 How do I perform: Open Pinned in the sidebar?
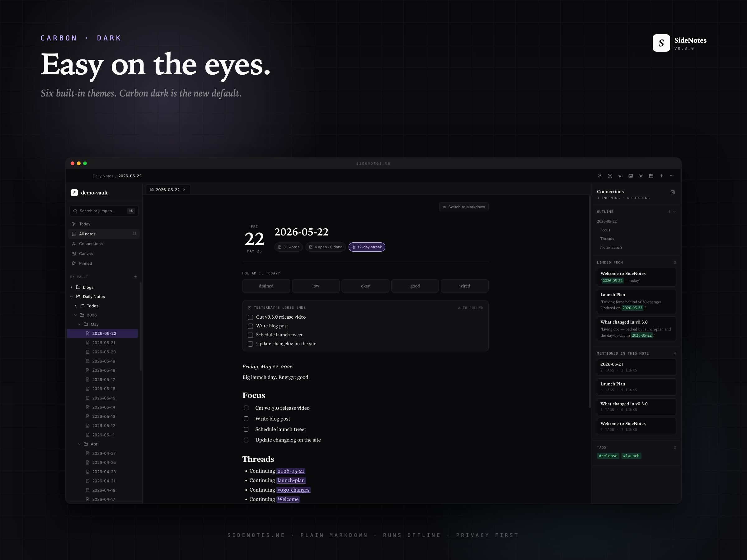104,263
